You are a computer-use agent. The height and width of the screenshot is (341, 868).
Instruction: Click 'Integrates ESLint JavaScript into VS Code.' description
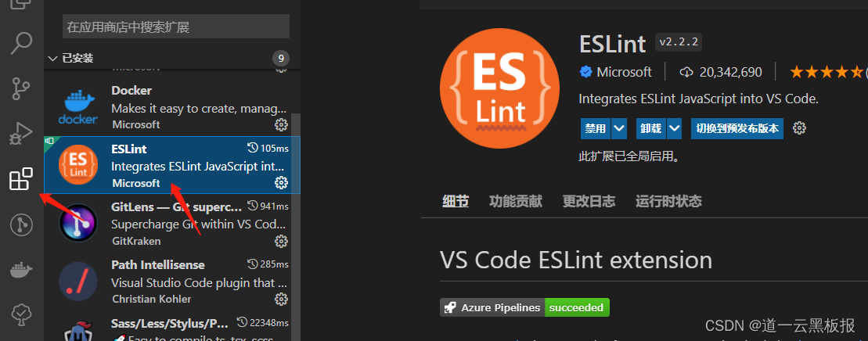(698, 99)
